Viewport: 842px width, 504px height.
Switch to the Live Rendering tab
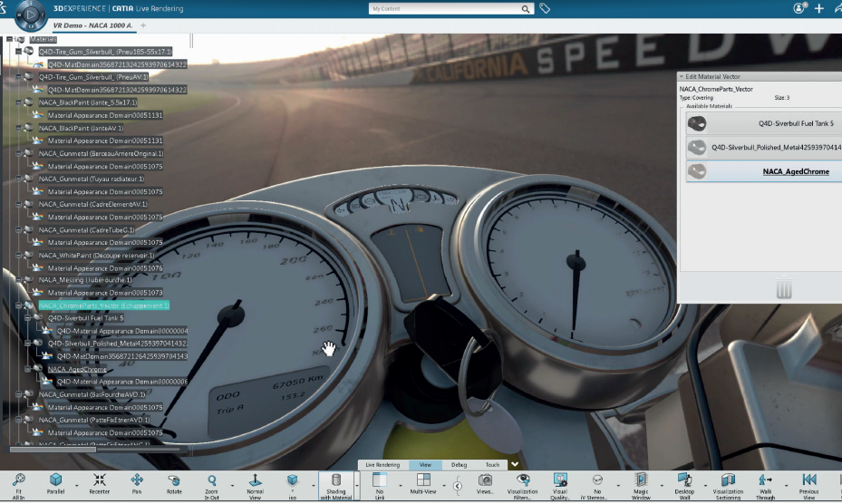pyautogui.click(x=382, y=465)
